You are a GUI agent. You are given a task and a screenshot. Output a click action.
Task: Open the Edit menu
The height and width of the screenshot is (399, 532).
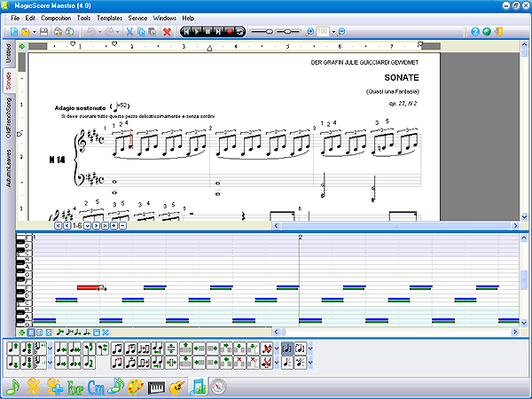(x=30, y=18)
